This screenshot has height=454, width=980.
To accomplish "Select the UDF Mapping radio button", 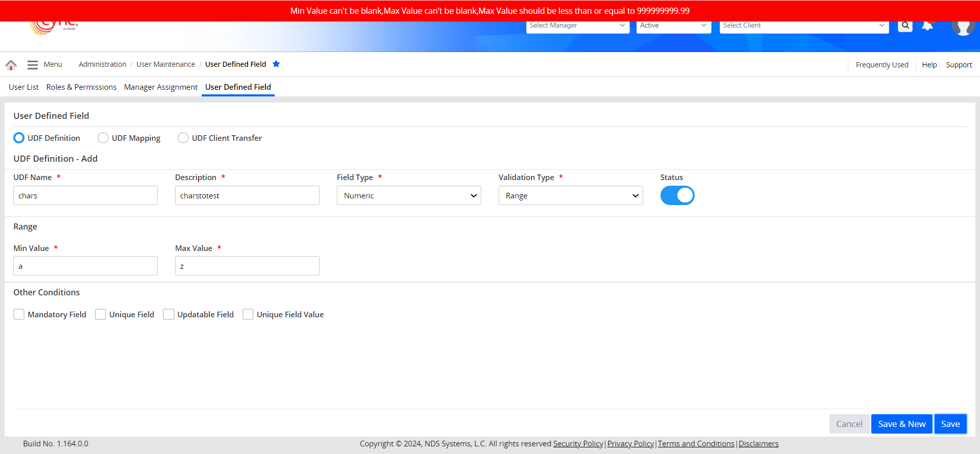I will [103, 138].
